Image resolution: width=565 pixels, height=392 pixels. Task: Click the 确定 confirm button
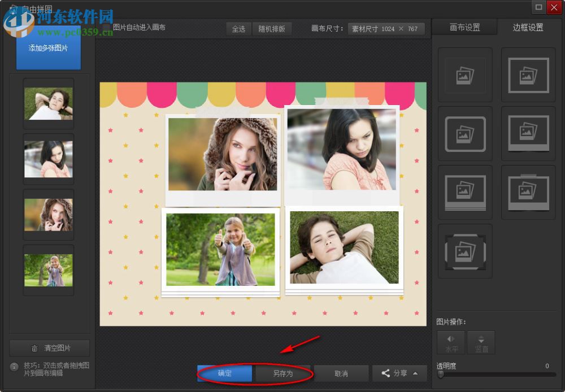(224, 373)
